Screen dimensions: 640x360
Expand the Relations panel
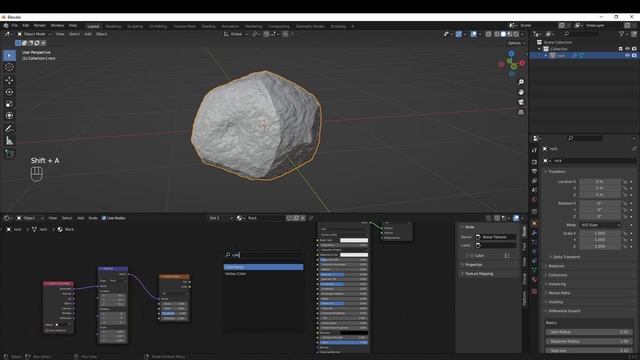pyautogui.click(x=556, y=266)
